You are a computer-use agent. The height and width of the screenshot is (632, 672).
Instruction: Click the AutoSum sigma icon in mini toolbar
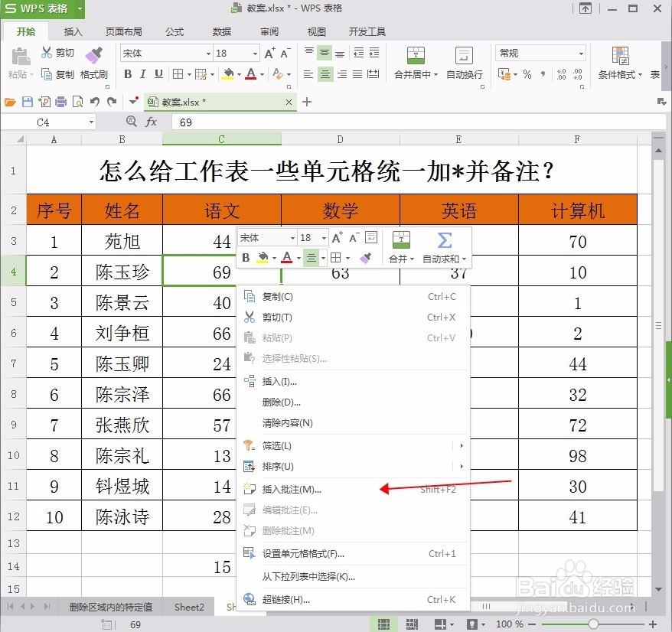(445, 240)
